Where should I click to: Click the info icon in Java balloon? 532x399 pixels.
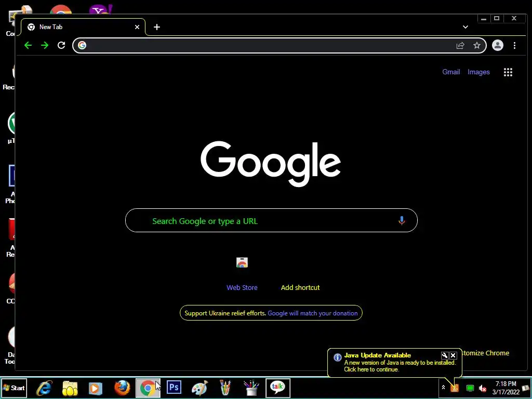[x=337, y=357]
